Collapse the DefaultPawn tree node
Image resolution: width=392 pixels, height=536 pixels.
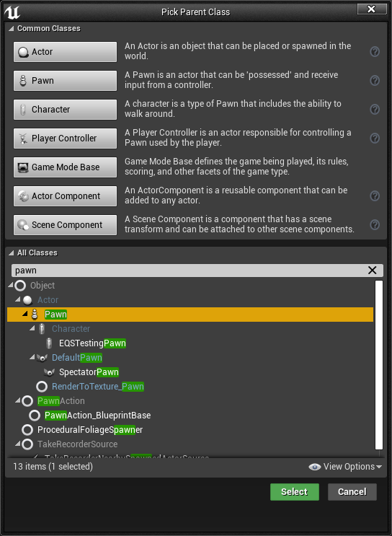coord(32,357)
